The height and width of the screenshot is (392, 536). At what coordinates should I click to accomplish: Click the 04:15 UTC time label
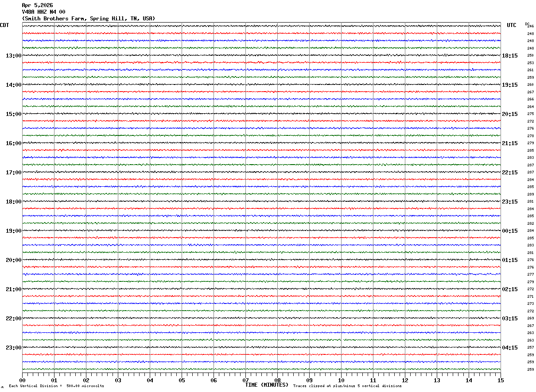click(510, 348)
